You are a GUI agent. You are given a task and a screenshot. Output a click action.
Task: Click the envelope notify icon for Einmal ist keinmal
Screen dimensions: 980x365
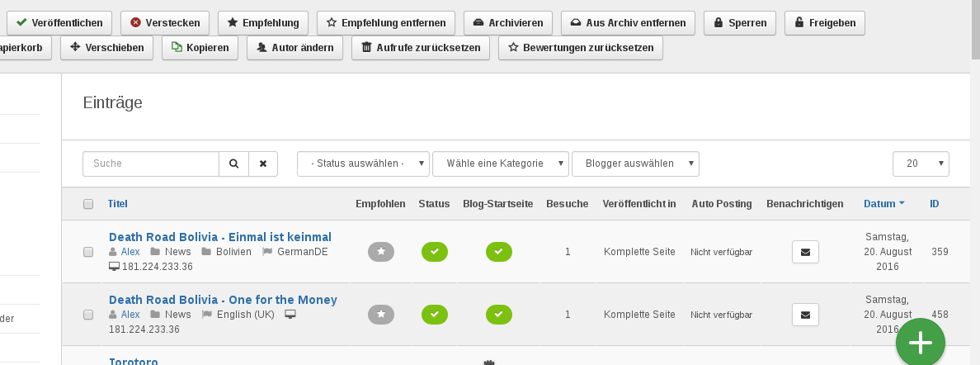805,252
